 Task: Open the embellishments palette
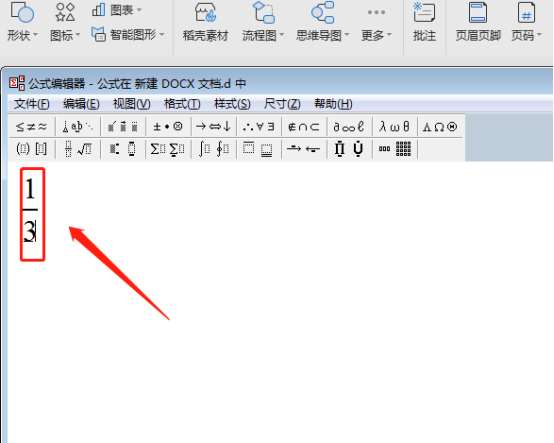123,126
